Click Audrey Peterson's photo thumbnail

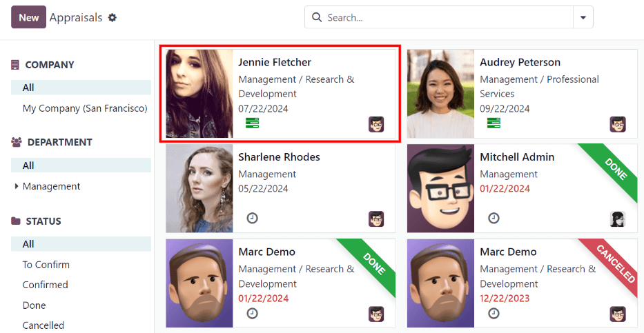(x=440, y=94)
